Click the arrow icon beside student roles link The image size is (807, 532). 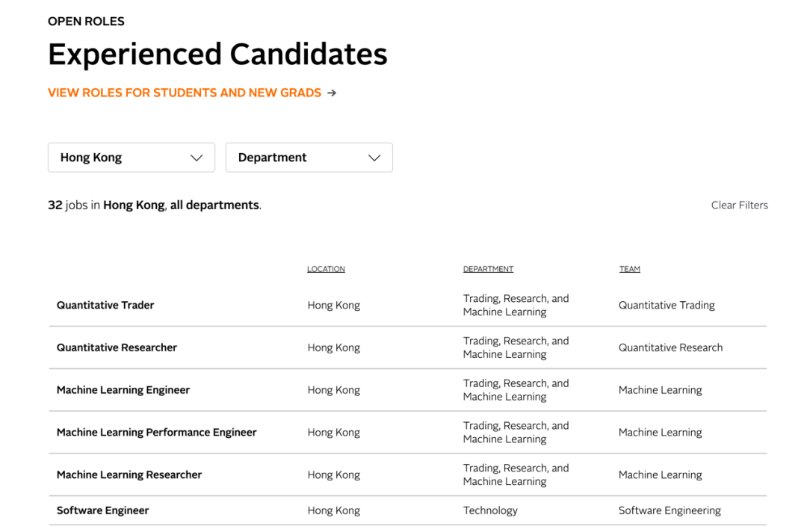[x=332, y=93]
